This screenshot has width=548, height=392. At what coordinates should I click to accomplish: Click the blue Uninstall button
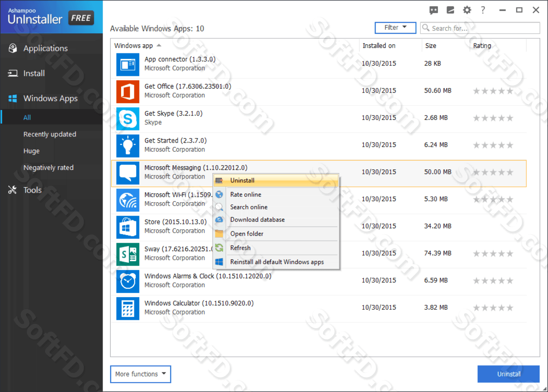click(508, 374)
